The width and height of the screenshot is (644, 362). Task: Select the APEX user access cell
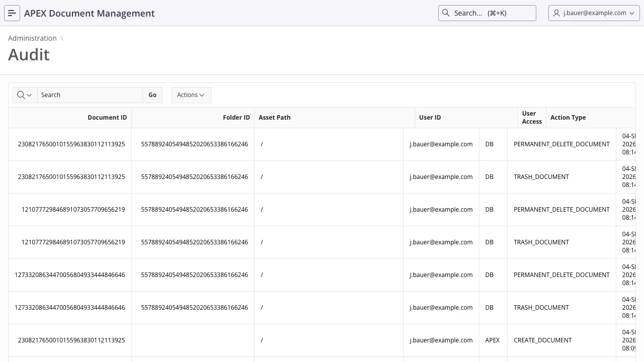tap(493, 340)
